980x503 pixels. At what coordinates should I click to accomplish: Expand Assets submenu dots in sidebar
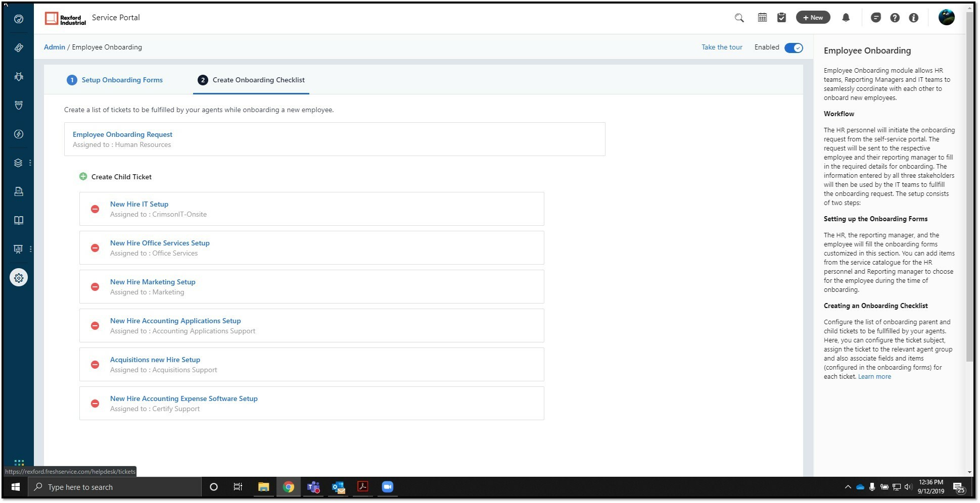pos(30,163)
